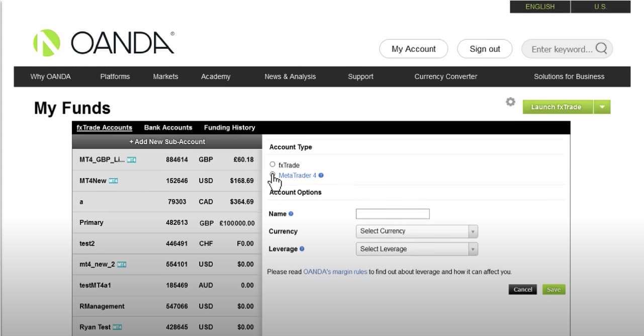Switch to the Funding History tab

[x=229, y=128]
